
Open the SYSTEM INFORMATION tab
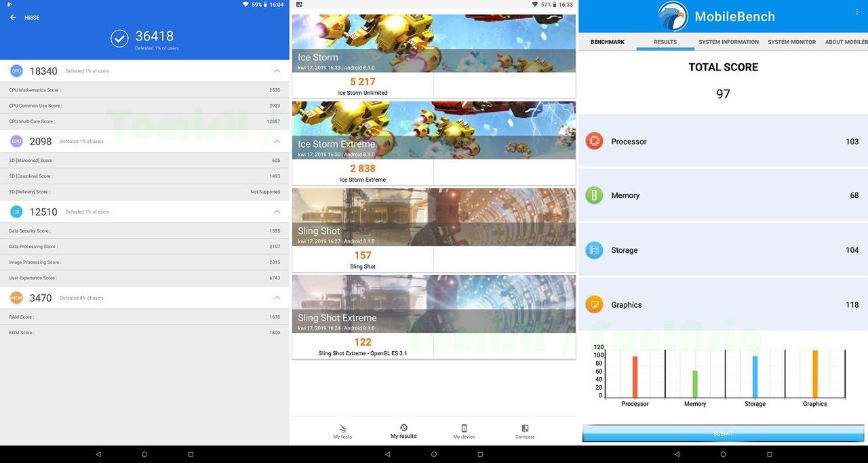pos(729,42)
